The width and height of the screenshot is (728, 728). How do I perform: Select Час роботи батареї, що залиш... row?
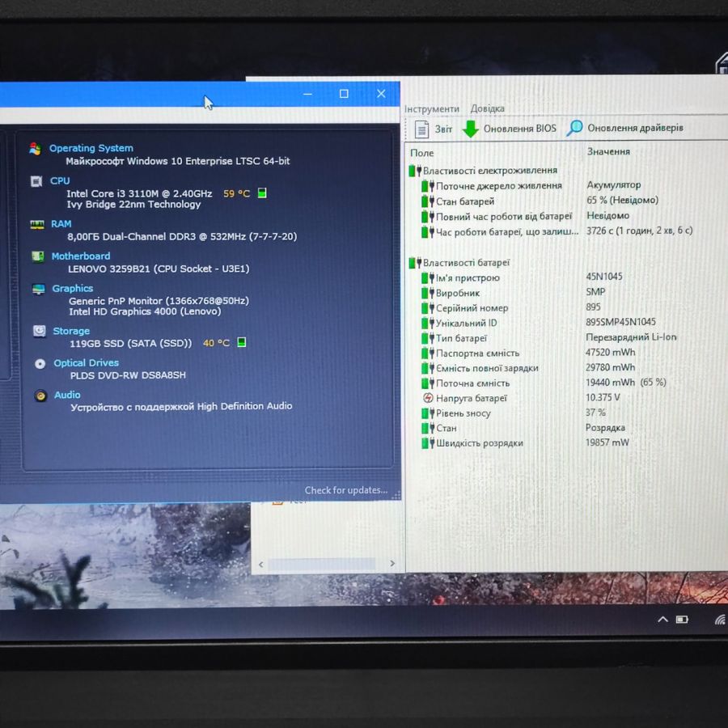pyautogui.click(x=557, y=231)
